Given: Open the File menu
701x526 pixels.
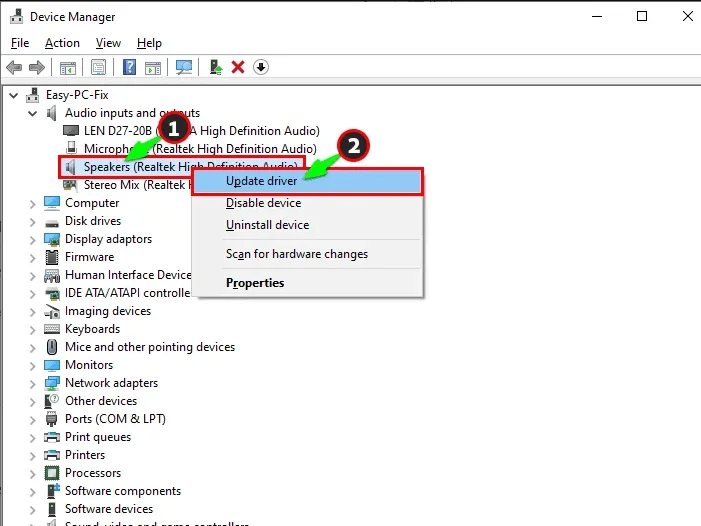Looking at the screenshot, I should (x=20, y=43).
